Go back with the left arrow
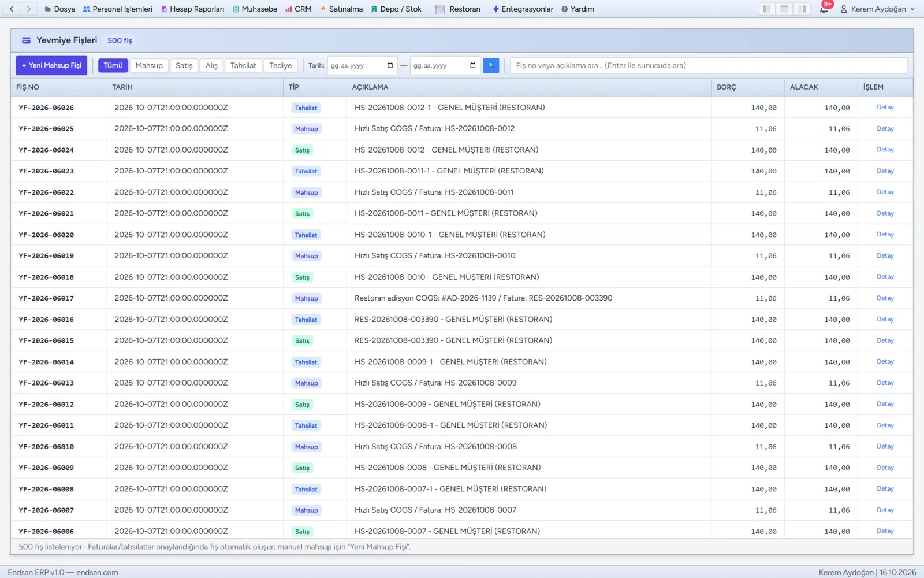The image size is (924, 578). click(12, 9)
